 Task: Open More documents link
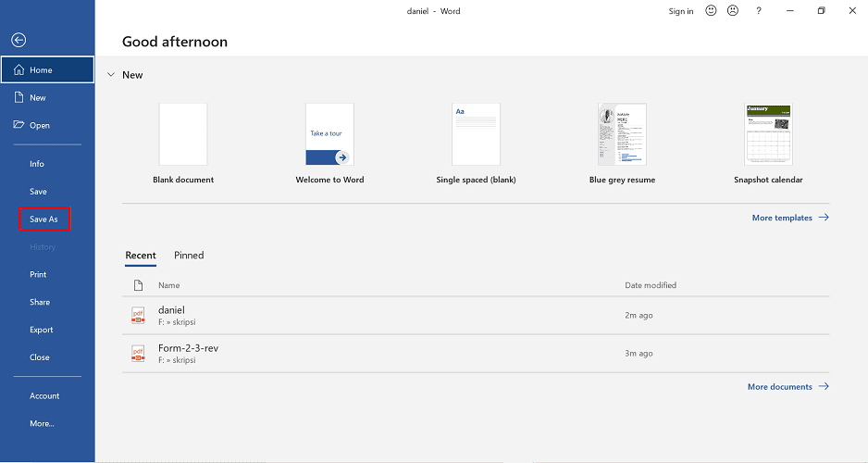point(780,386)
